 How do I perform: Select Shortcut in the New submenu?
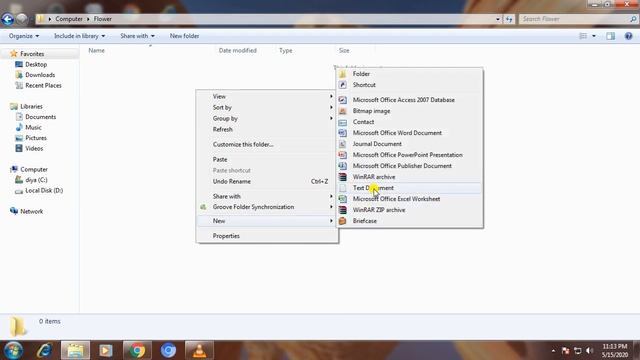(409, 85)
